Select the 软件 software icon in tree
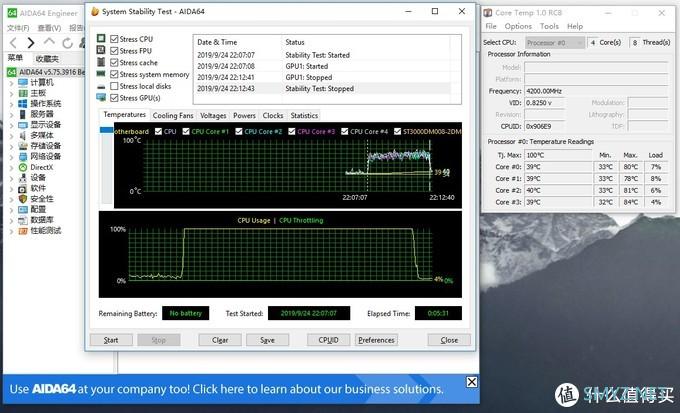Image resolution: width=680 pixels, height=413 pixels. [23, 188]
